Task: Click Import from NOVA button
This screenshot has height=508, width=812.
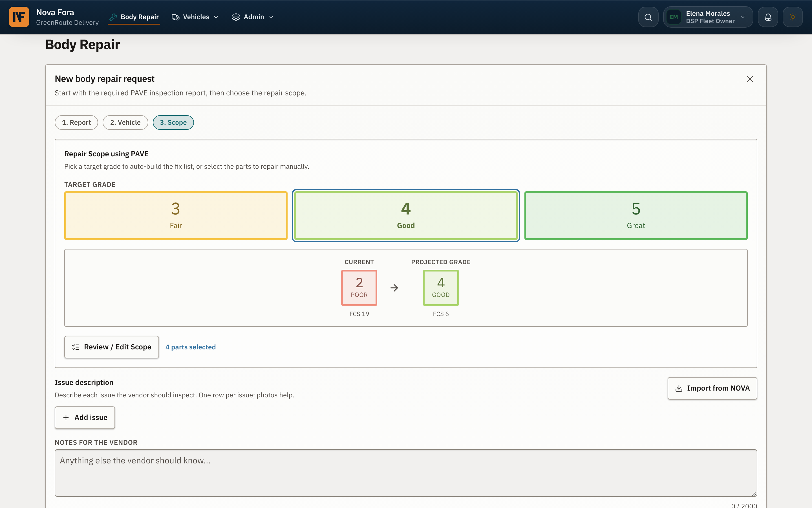Action: [712, 388]
